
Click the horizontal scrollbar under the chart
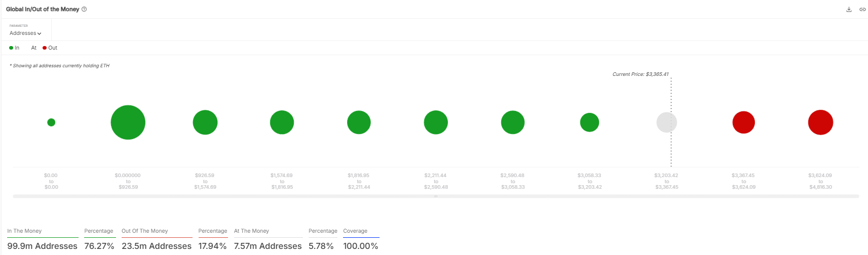[x=436, y=196]
